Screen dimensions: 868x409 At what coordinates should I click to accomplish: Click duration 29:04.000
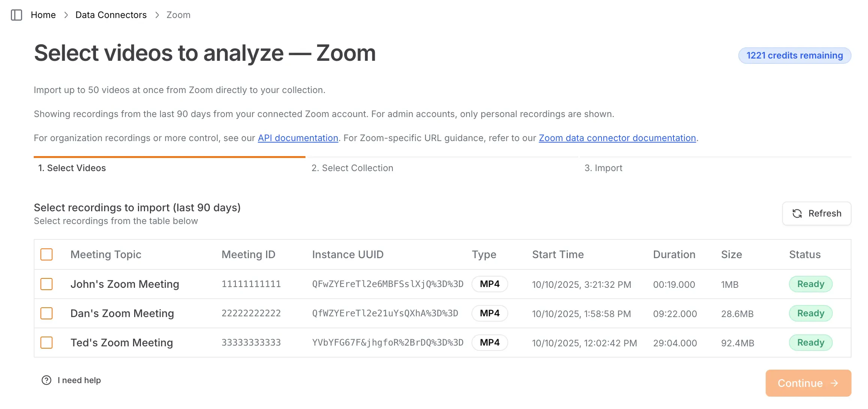point(675,343)
